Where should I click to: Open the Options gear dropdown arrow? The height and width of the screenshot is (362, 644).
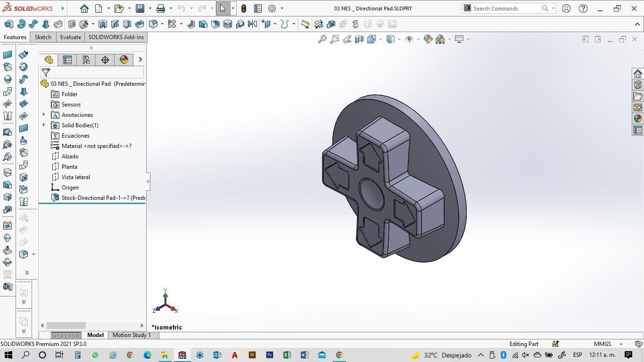click(282, 8)
